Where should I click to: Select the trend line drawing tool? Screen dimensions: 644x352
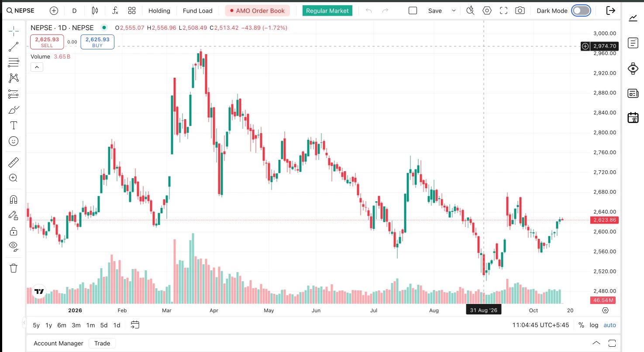14,47
